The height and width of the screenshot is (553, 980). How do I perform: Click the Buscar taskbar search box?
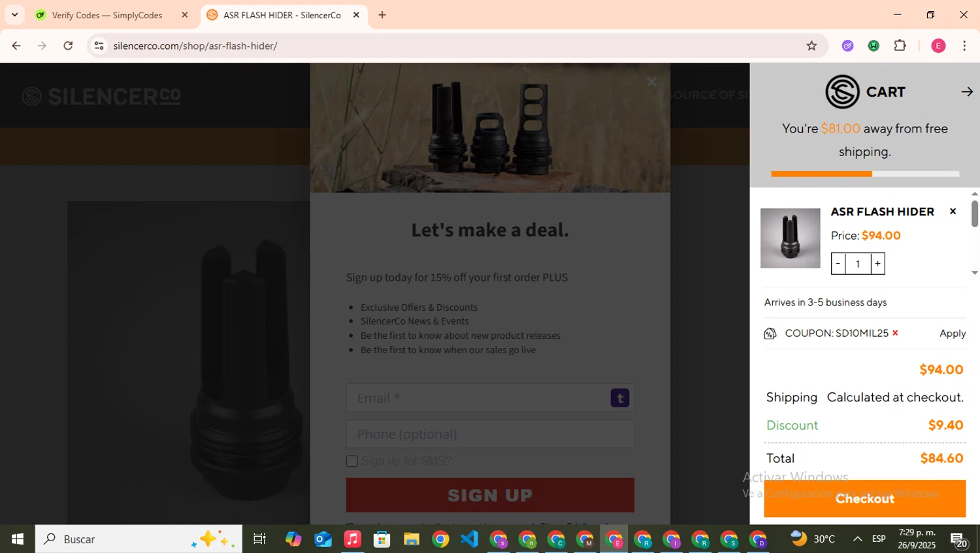(x=139, y=539)
